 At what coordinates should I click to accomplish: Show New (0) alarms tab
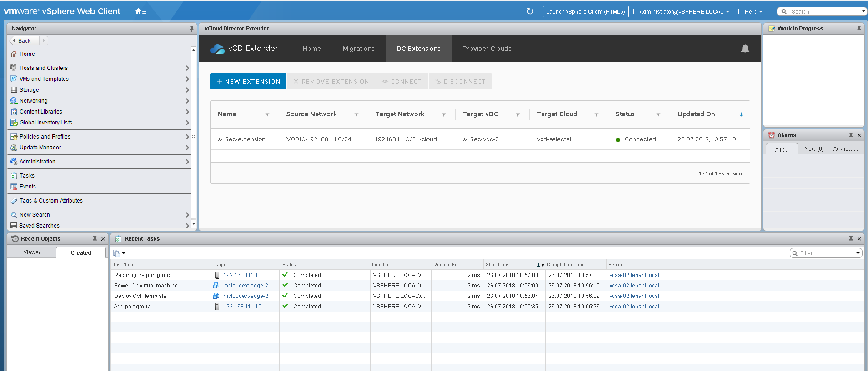(814, 149)
